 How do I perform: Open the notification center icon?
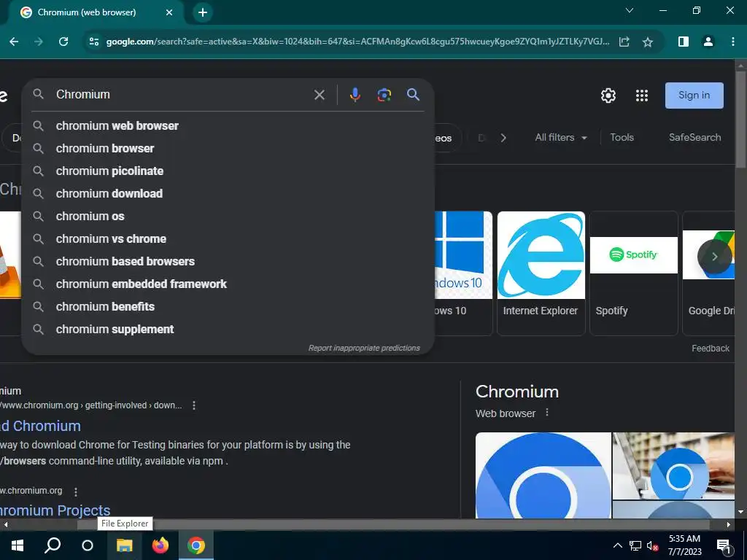724,546
